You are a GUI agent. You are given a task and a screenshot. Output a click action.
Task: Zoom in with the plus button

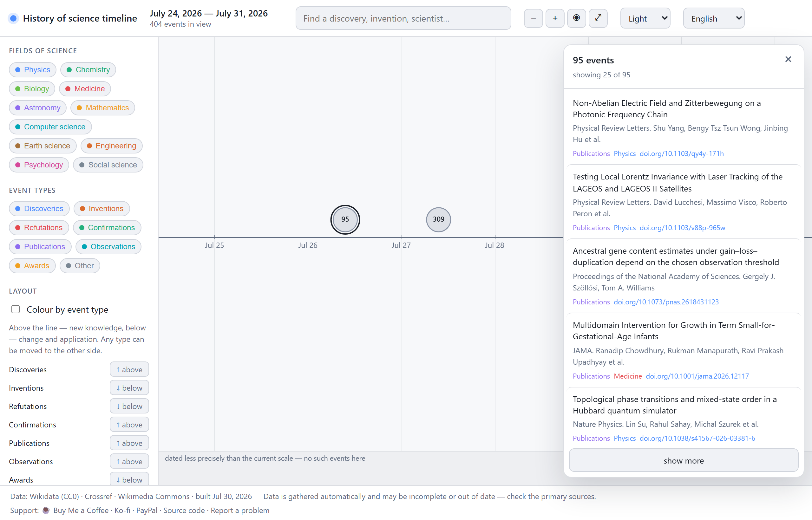coord(555,18)
